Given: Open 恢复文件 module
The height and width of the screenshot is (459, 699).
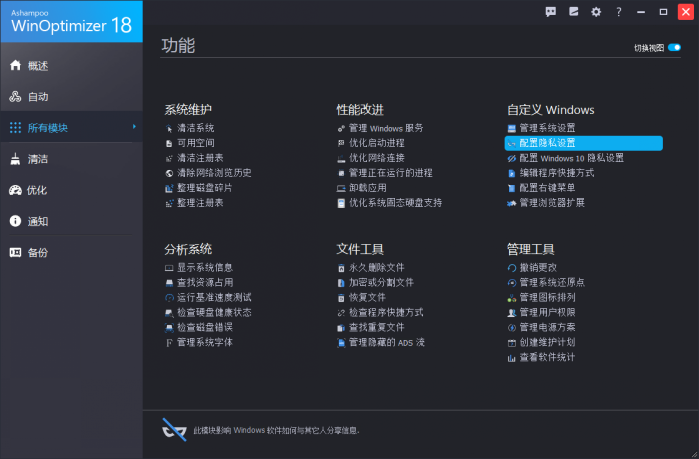Looking at the screenshot, I should [367, 298].
